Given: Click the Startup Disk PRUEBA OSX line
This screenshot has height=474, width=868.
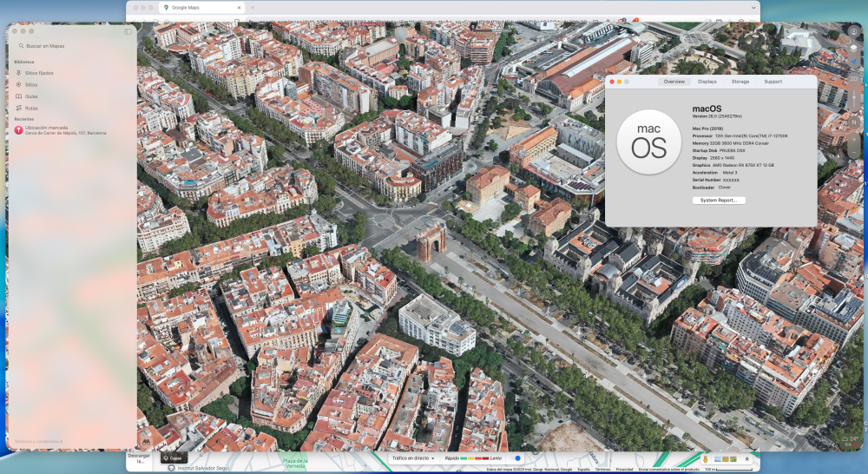Looking at the screenshot, I should 719,150.
